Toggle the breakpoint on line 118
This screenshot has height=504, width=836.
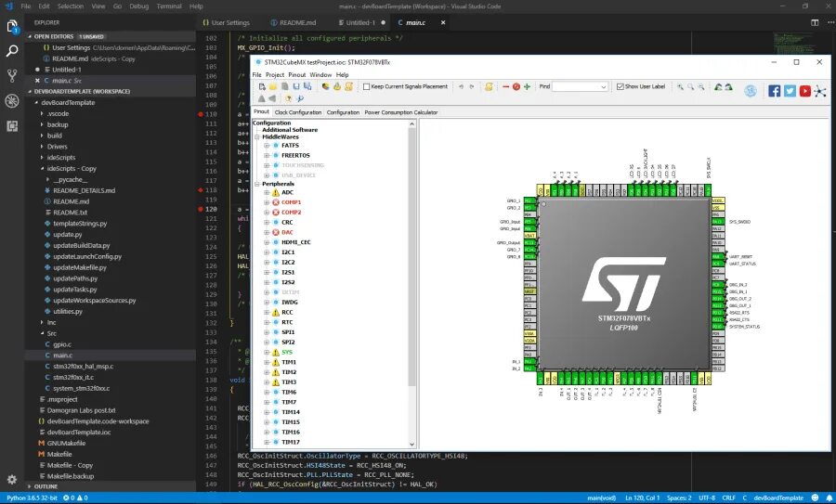(201, 189)
